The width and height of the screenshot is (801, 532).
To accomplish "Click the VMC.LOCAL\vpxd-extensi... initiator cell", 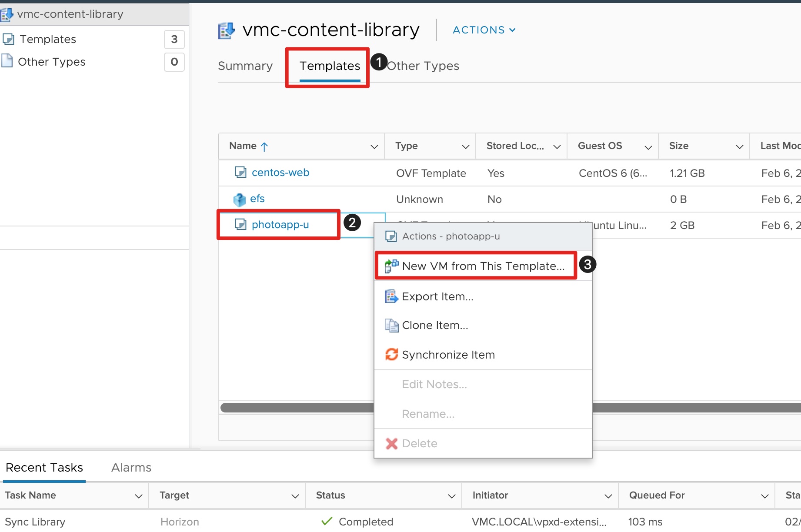I will pos(539,522).
